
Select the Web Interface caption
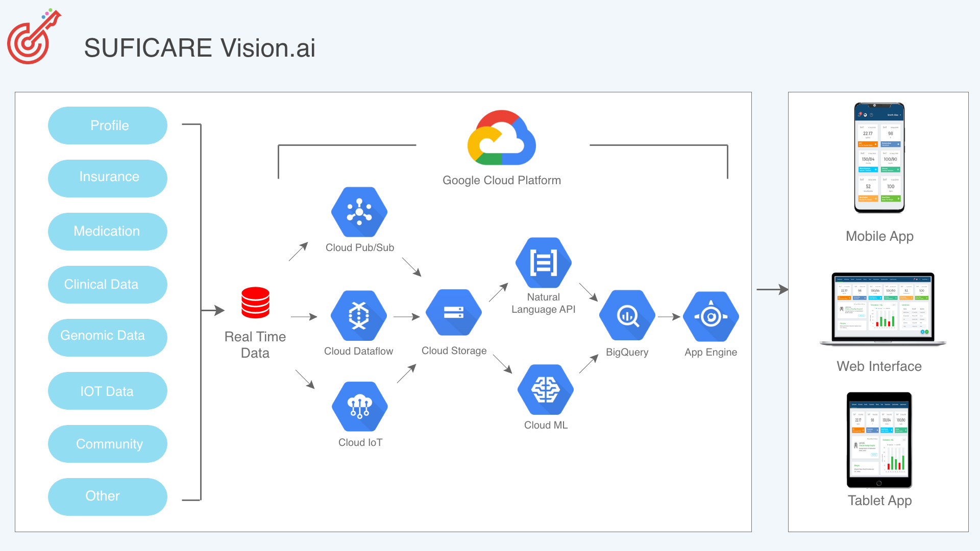click(x=879, y=366)
